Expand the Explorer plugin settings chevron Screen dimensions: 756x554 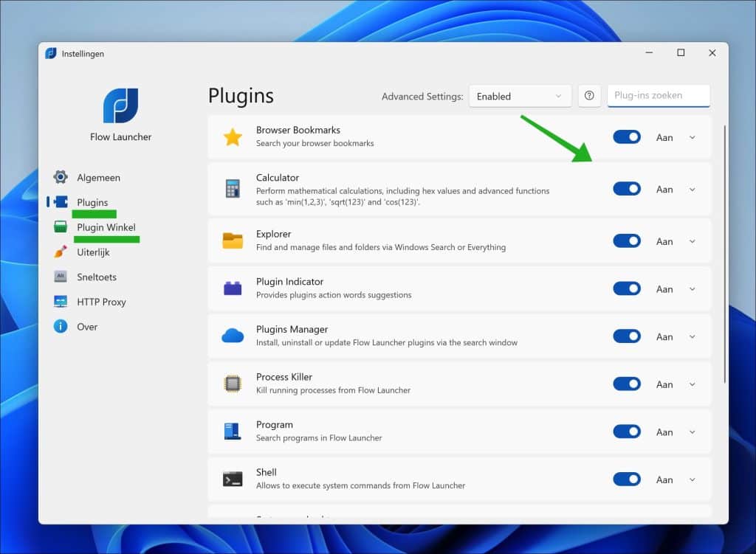[693, 241]
